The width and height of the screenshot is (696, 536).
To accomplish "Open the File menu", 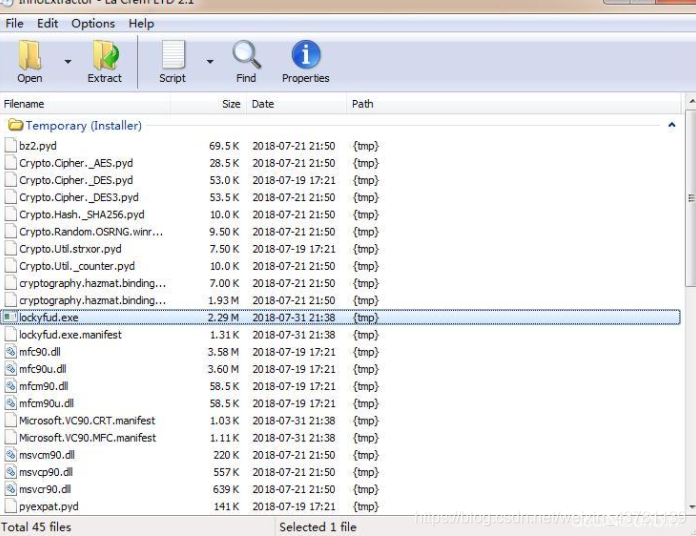I will pos(15,23).
